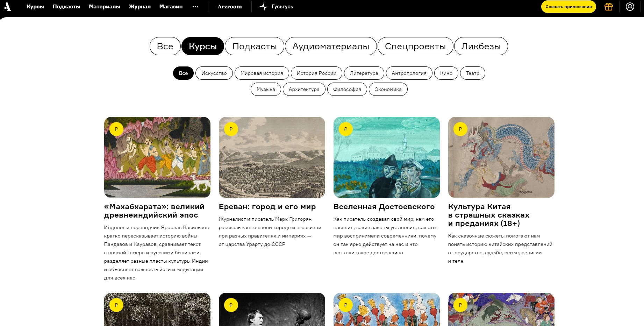The image size is (644, 326).
Task: Click description starting 'Как писатель создавал свой мир'
Action: tap(386, 236)
